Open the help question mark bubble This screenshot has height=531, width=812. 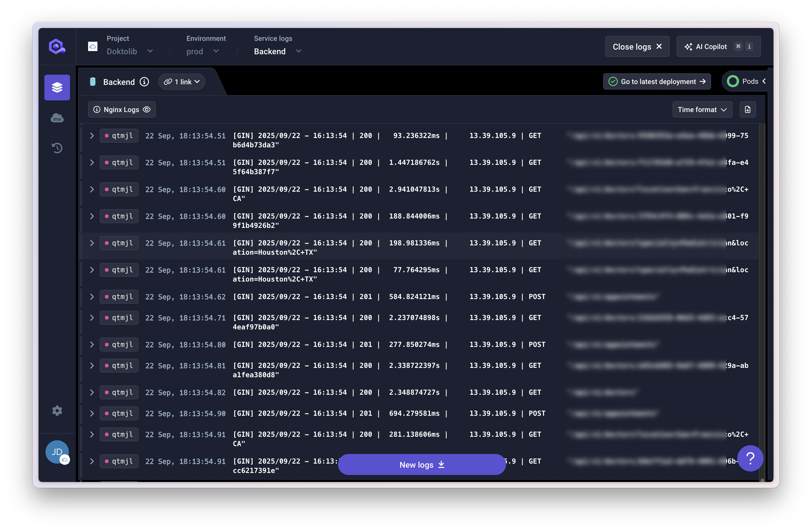point(750,458)
